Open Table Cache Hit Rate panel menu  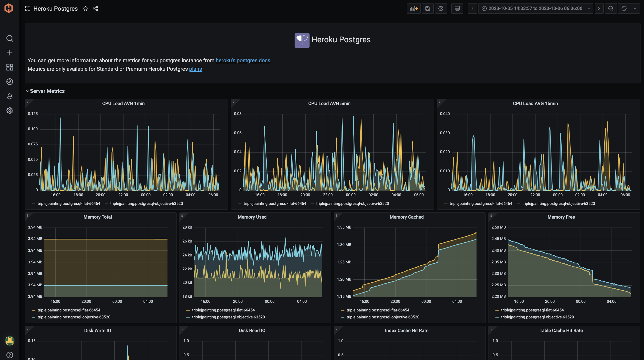(561, 330)
